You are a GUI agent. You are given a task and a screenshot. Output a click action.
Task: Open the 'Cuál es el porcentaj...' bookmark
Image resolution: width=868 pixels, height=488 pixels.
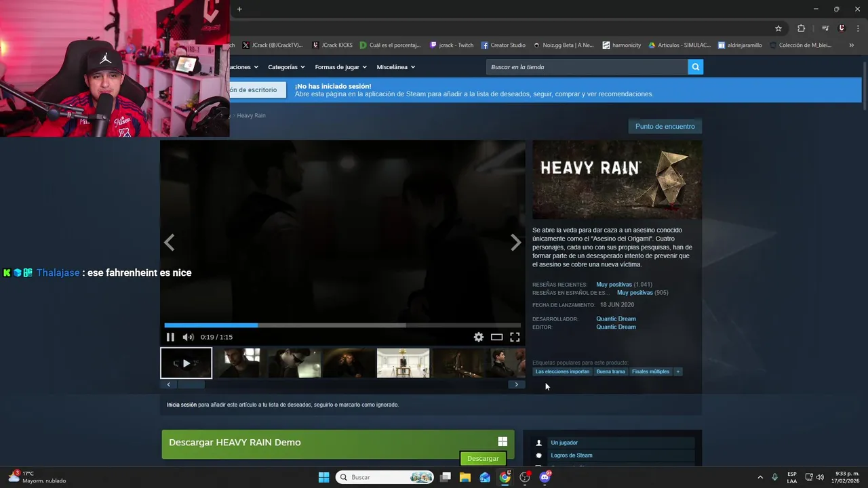click(x=390, y=45)
